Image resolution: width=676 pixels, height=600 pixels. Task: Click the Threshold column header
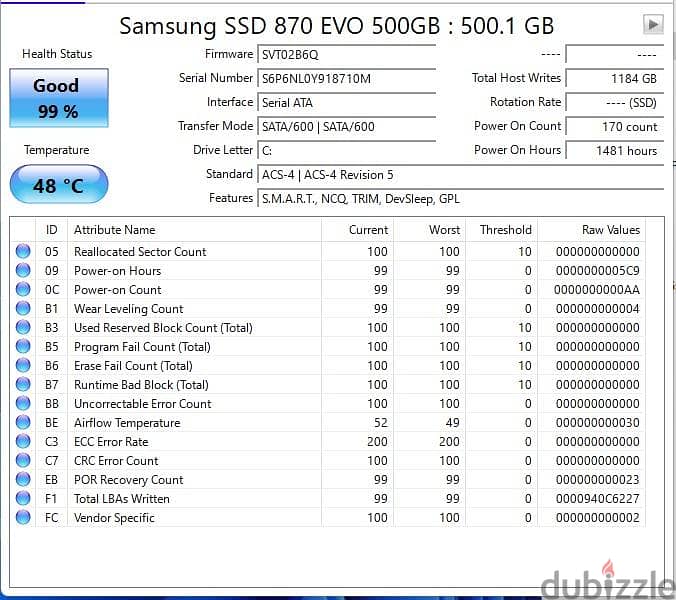pos(501,230)
